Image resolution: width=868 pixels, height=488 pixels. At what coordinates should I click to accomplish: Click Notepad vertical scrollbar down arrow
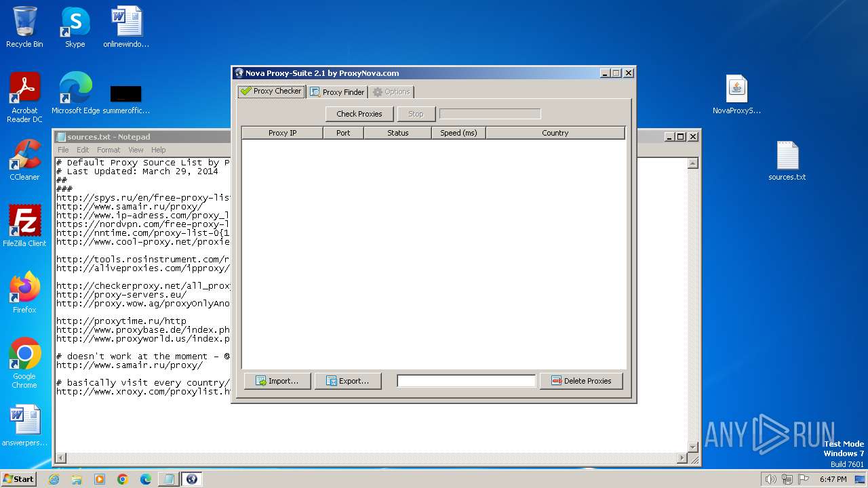[x=693, y=447]
